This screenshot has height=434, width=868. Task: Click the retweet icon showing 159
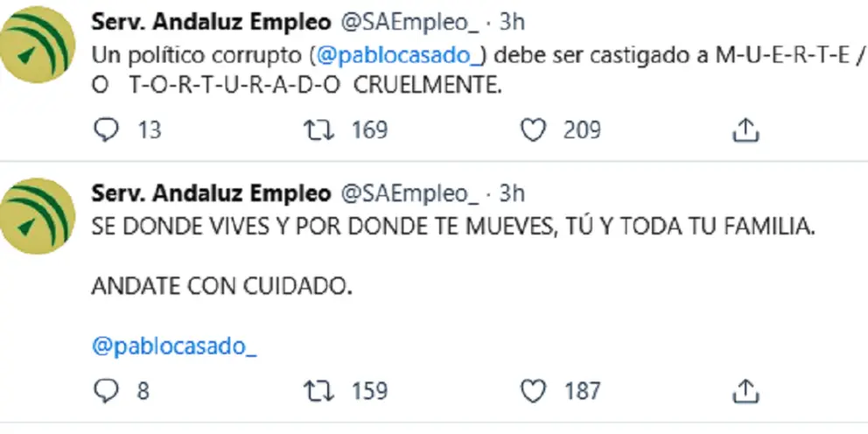[x=314, y=389]
